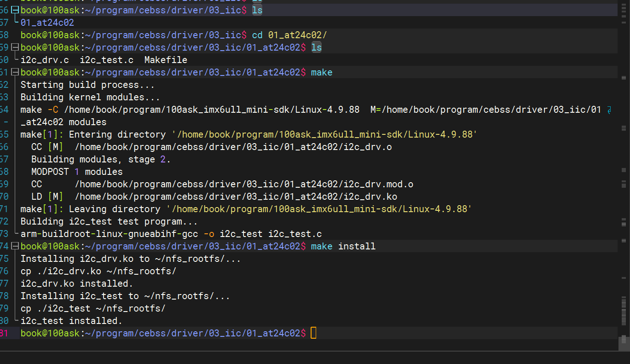The image size is (630, 364).
Task: Place cursor in the final command prompt
Action: (x=313, y=333)
